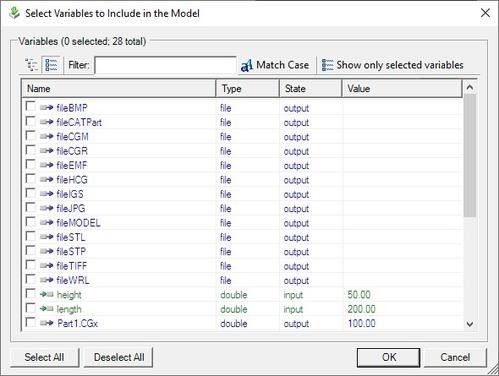Click the input arrow icon of height
Screen dimensions: 499x376
coord(46,294)
